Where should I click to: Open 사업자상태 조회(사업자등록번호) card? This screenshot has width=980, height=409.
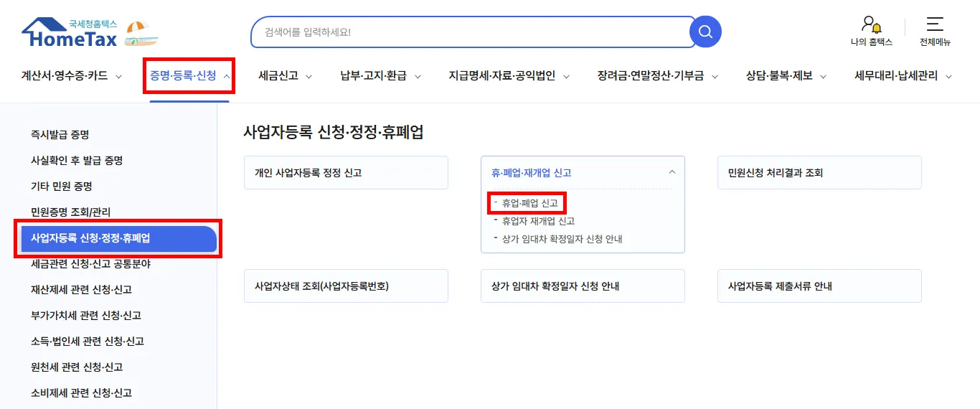pyautogui.click(x=346, y=286)
